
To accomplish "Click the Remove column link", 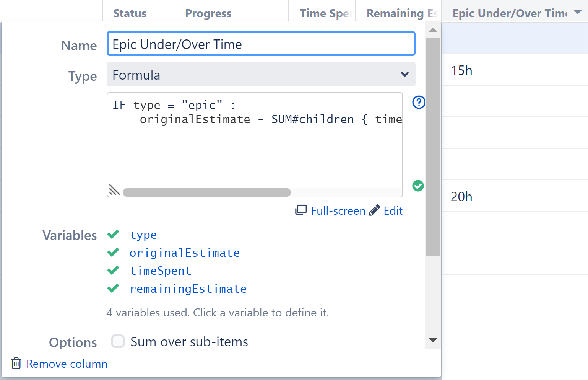I will [67, 364].
